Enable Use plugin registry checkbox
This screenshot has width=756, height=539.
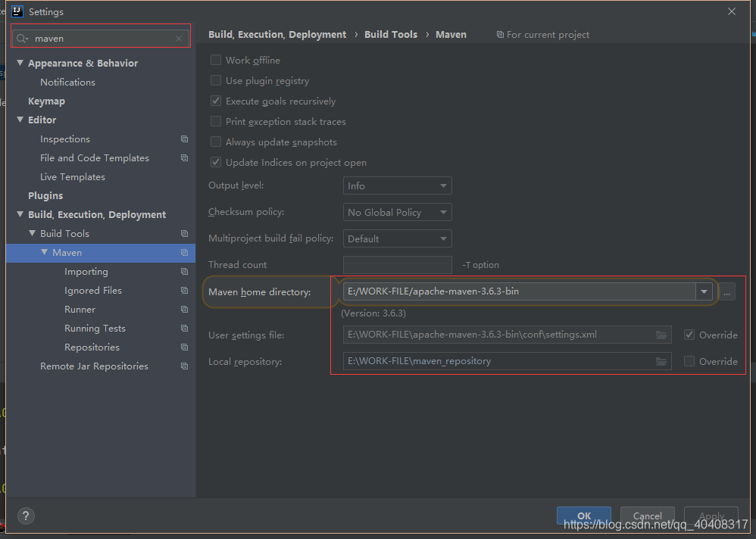[216, 80]
